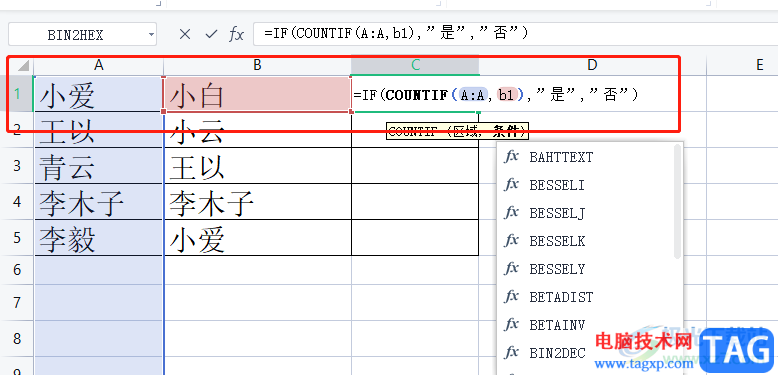Select column D header
The height and width of the screenshot is (375, 778).
coord(592,65)
